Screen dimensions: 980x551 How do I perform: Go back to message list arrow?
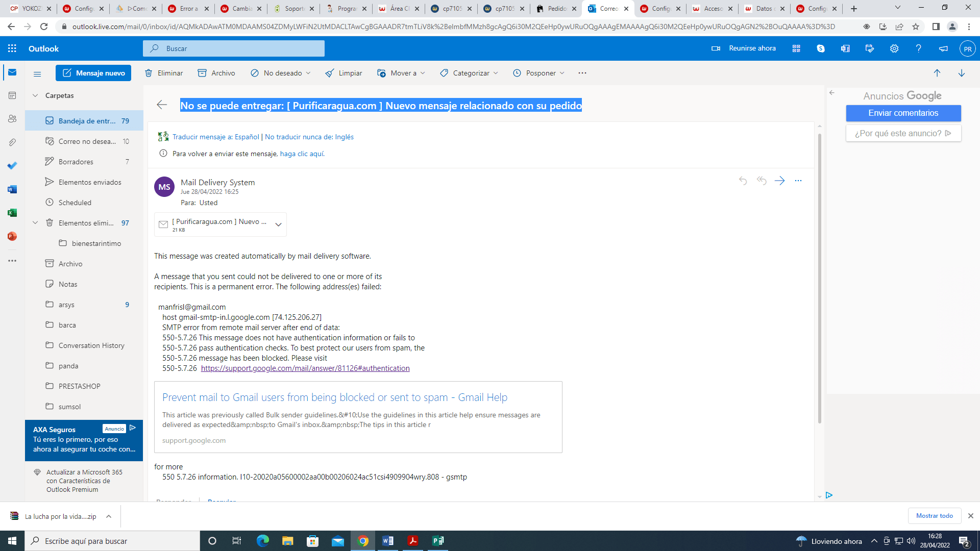point(162,105)
